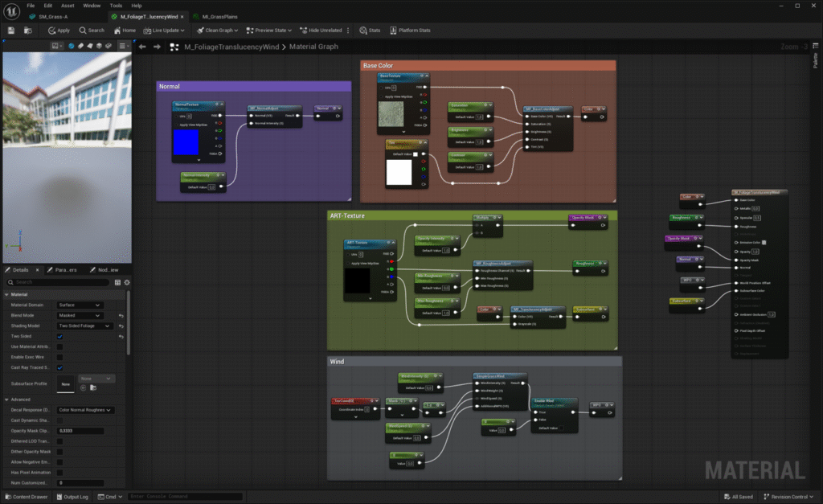The image size is (823, 504).
Task: Open the Blend Mode dropdown
Action: tap(80, 316)
